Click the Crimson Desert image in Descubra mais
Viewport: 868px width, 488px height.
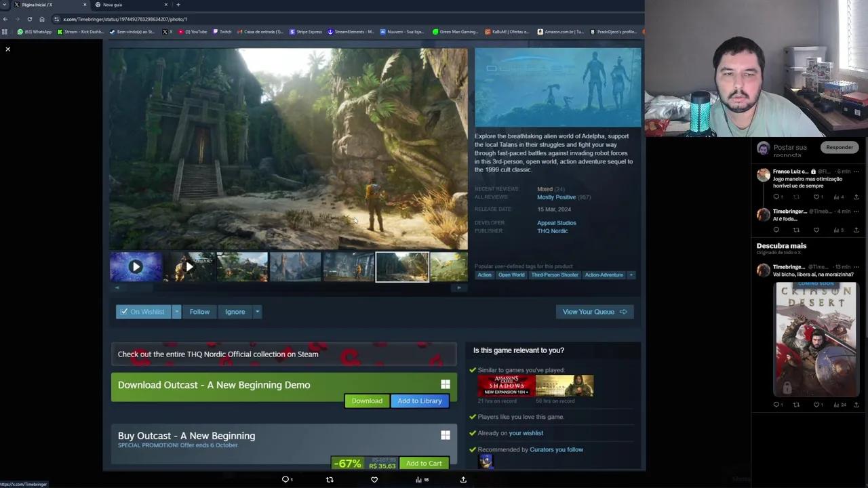pos(816,339)
